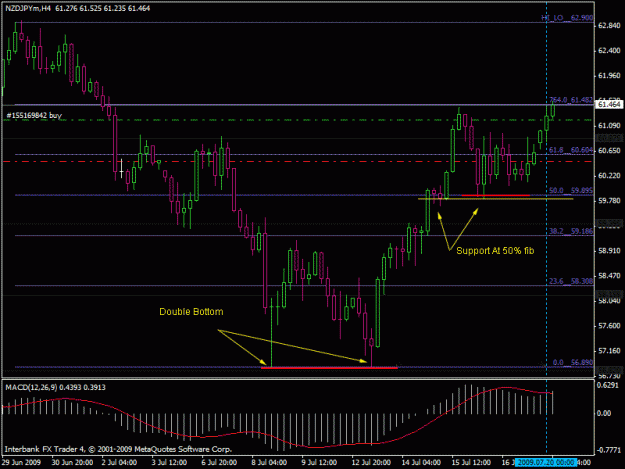Image resolution: width=625 pixels, height=469 pixels.
Task: Click the 76.4 61.482 fib level label
Action: [x=571, y=100]
